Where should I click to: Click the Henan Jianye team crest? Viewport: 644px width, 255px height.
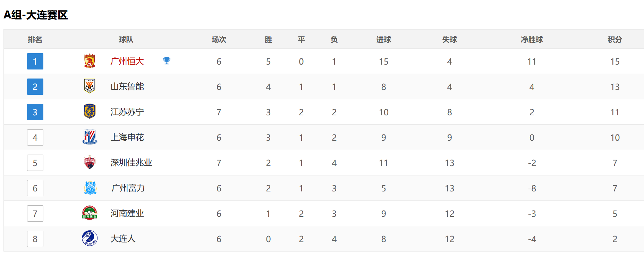(x=90, y=213)
